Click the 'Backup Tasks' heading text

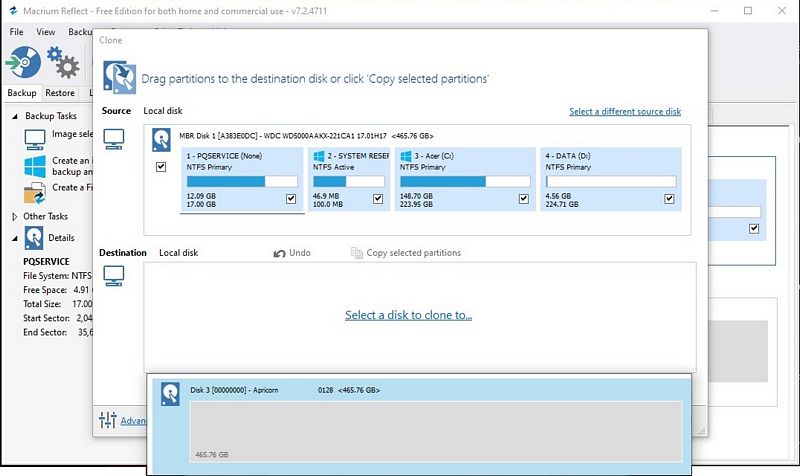coord(51,116)
